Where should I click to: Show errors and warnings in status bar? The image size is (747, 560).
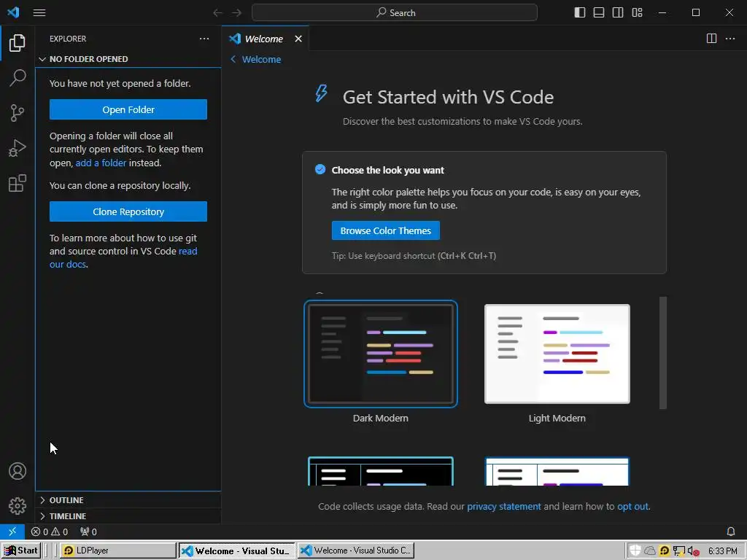pos(50,532)
